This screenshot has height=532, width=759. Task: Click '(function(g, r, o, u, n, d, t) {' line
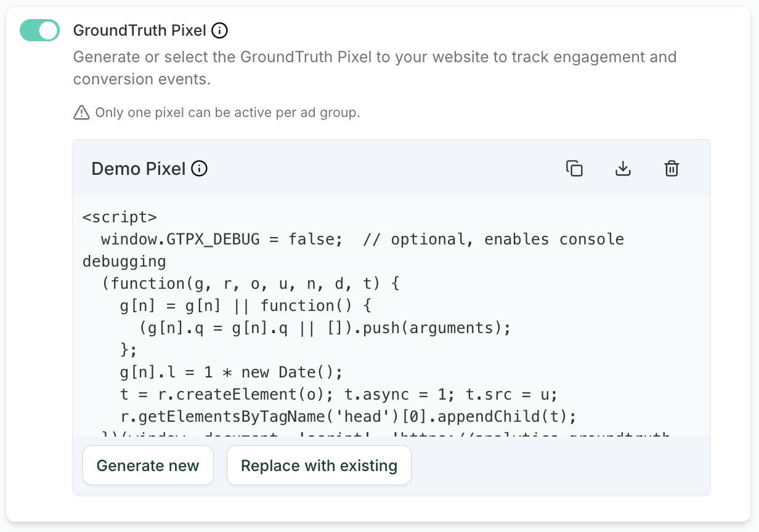(x=251, y=283)
